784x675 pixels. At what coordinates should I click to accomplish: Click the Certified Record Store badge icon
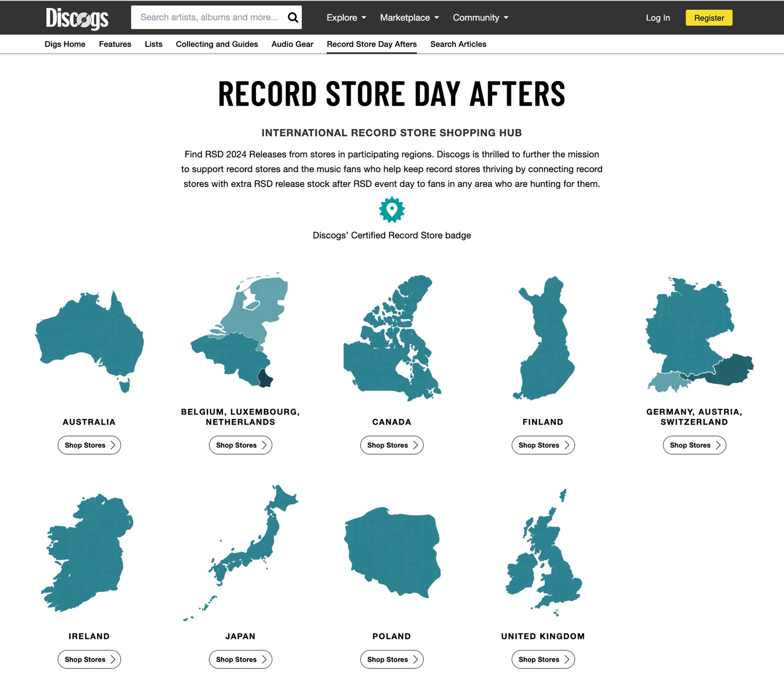coord(392,209)
